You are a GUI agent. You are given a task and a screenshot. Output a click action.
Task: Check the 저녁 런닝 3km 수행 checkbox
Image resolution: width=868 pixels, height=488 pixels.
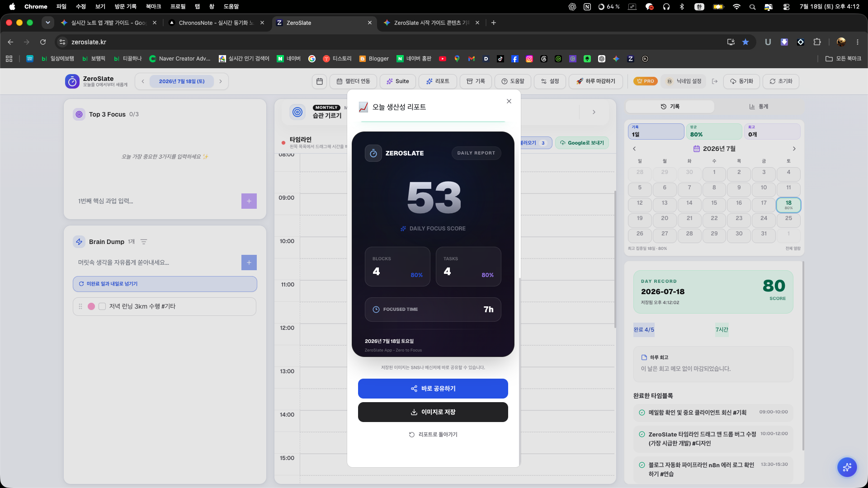[102, 306]
